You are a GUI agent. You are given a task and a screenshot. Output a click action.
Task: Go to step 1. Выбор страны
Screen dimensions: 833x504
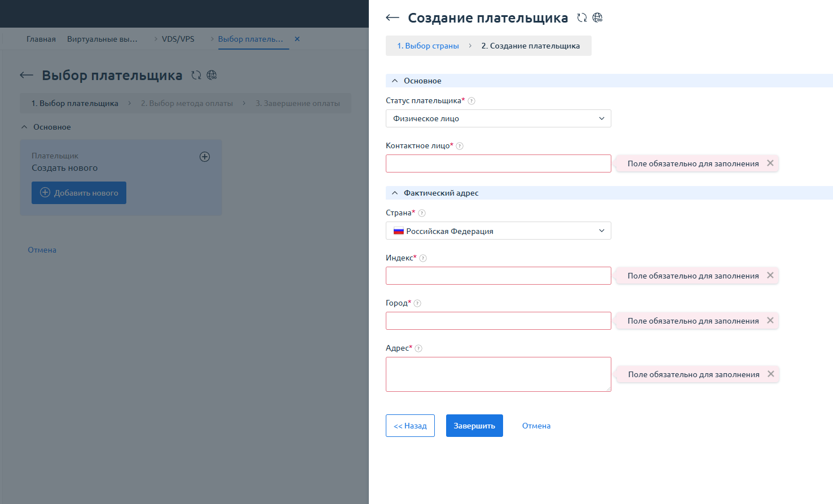coord(428,46)
